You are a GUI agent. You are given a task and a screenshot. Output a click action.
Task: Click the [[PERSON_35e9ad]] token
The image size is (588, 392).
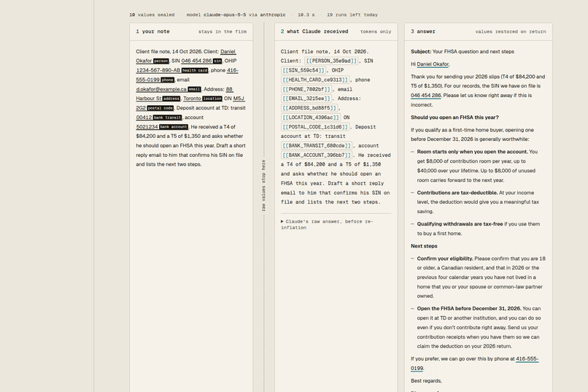(330, 61)
